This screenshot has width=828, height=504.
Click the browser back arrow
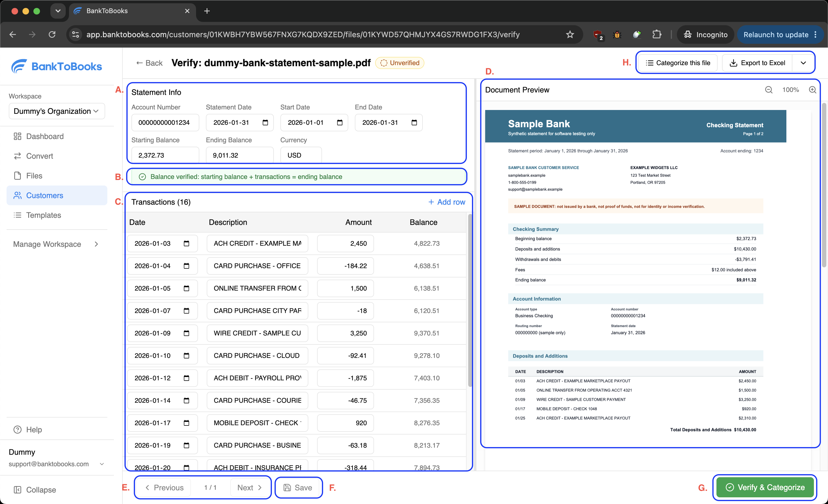(x=13, y=34)
